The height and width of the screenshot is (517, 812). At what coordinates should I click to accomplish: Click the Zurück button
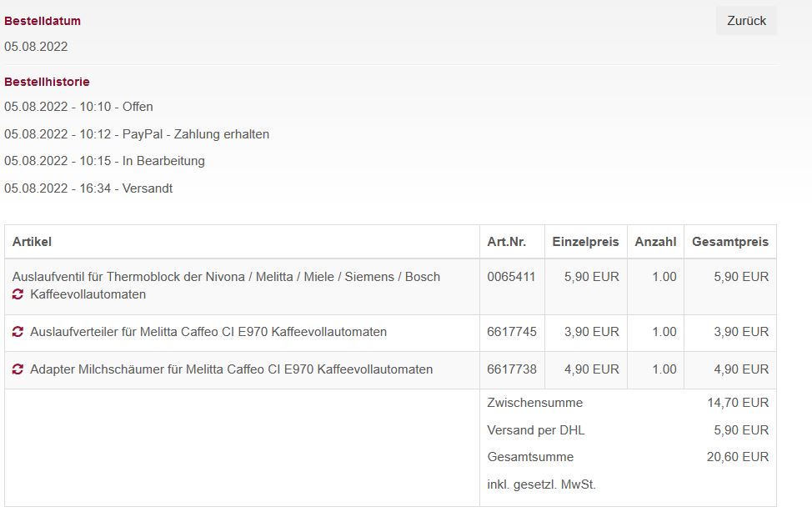coord(746,21)
